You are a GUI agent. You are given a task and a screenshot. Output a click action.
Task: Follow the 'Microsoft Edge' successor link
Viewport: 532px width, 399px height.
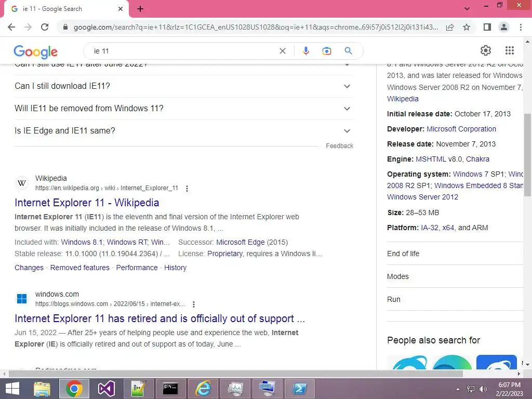(x=240, y=242)
